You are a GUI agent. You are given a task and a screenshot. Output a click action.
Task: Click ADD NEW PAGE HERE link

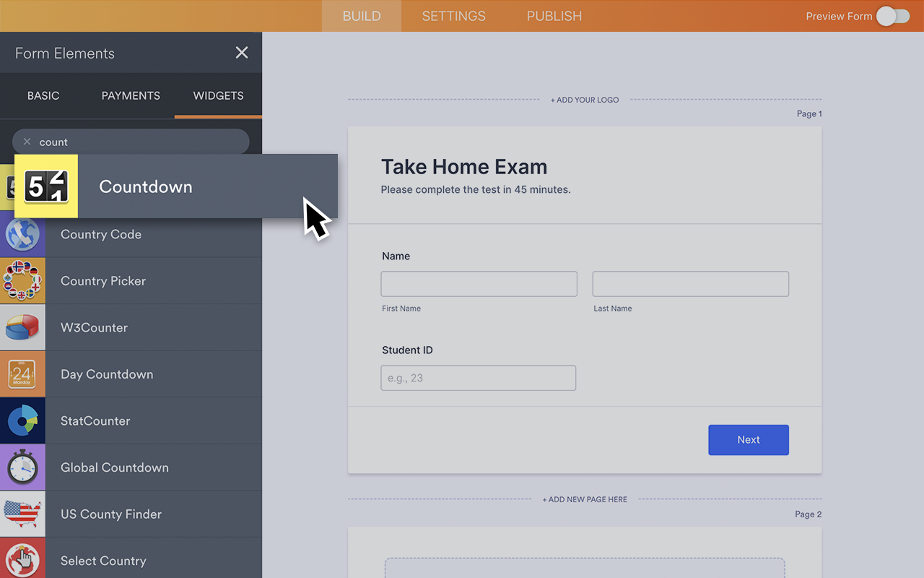pos(585,499)
